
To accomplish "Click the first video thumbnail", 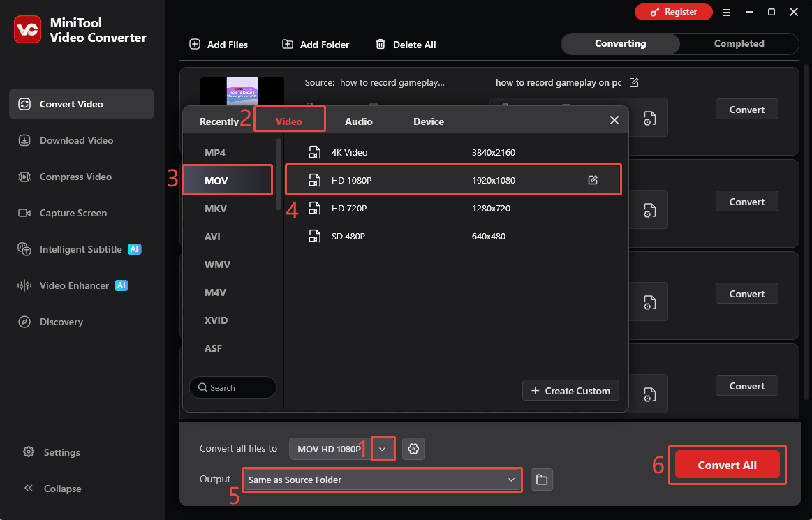I will [242, 91].
